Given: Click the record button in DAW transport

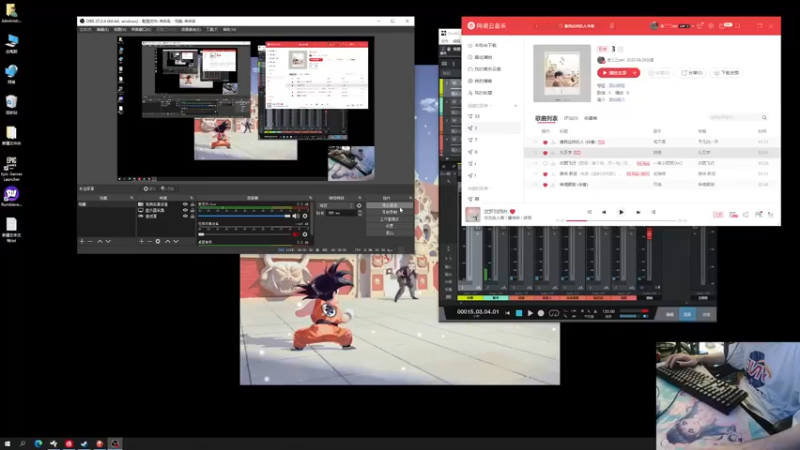Looking at the screenshot, I should point(541,313).
